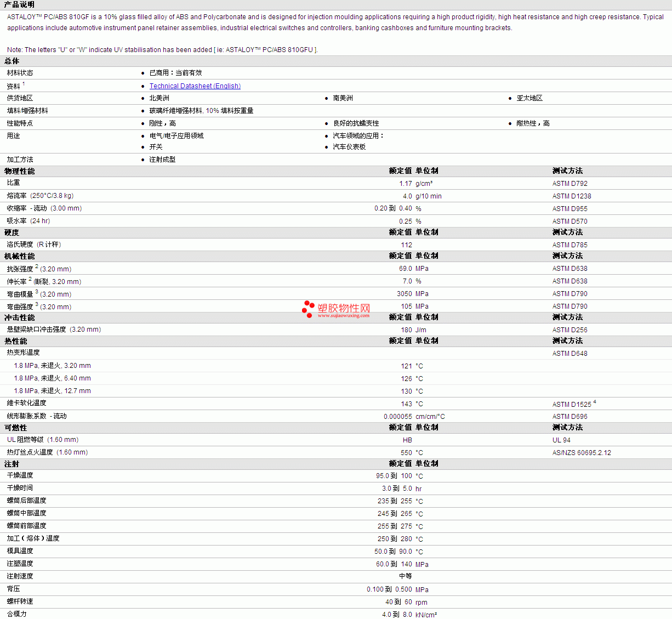Click the "ASTM D792" test method
The width and height of the screenshot is (672, 619).
[570, 184]
